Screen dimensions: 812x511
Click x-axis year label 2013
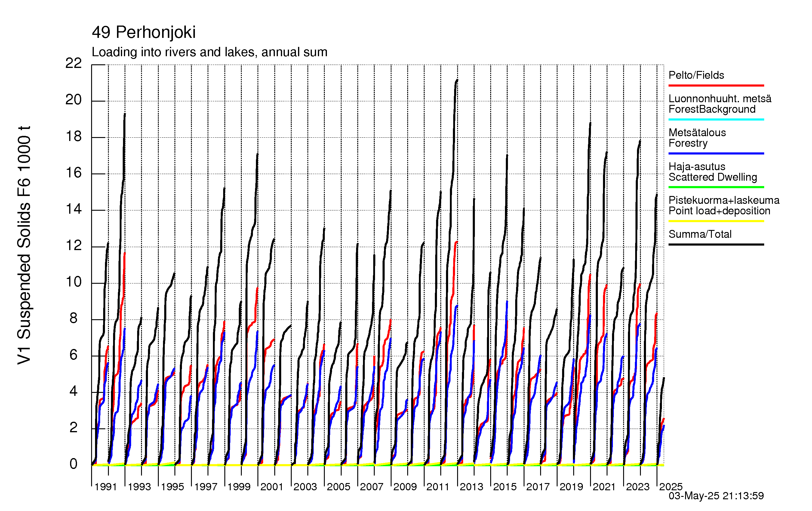pos(472,487)
